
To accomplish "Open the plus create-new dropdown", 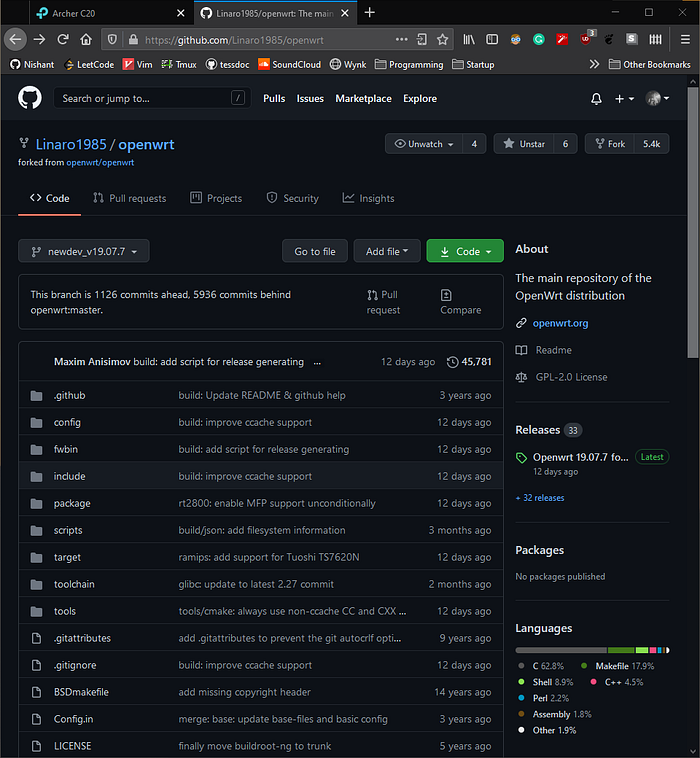I will (624, 99).
